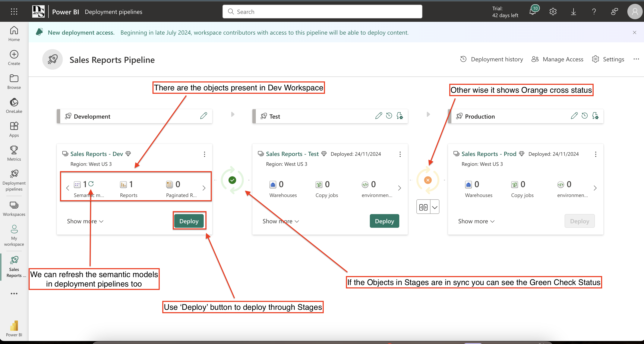This screenshot has width=644, height=344.
Task: Open OneLake in left navigation
Action: (14, 106)
